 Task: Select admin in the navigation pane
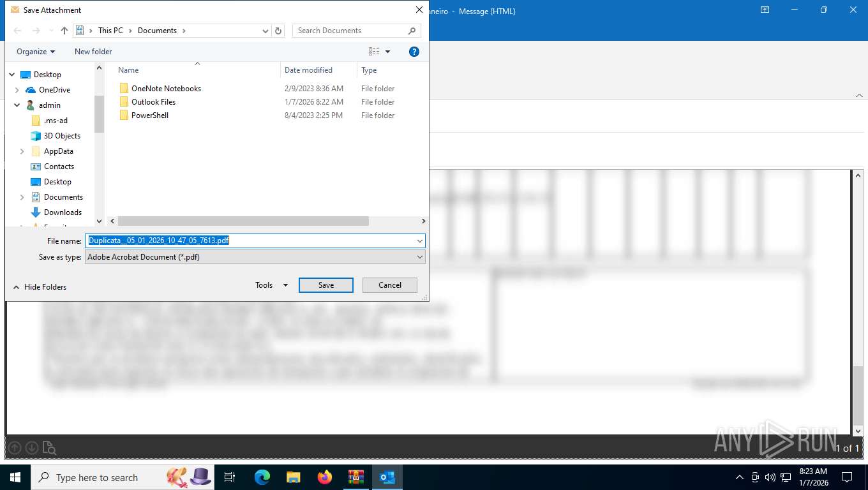pyautogui.click(x=50, y=105)
